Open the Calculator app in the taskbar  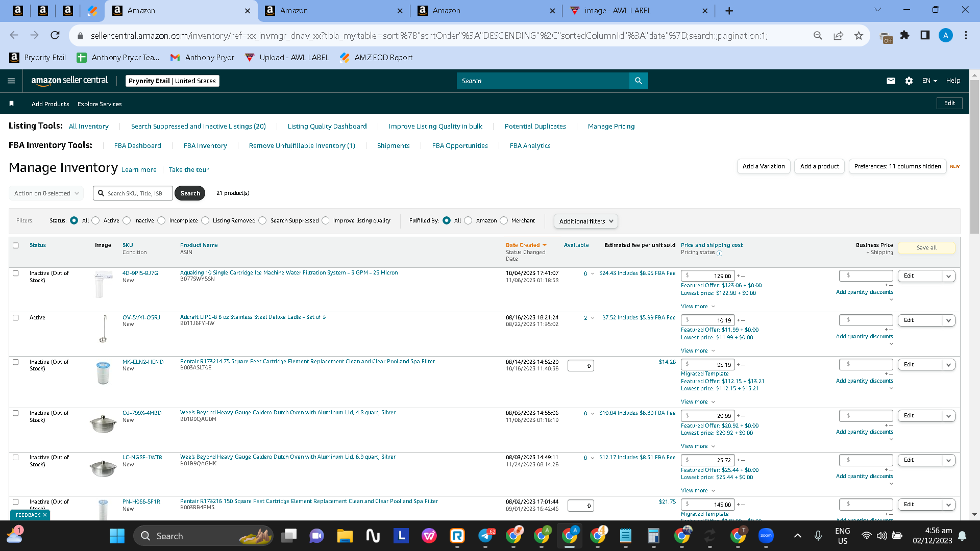[x=653, y=536]
